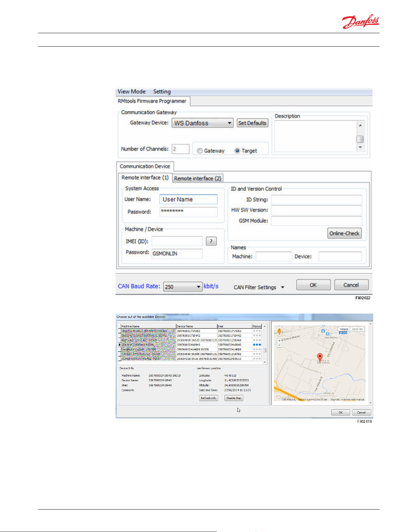Open the Gateway Device dropdown
Viewport: 399px width, 532px height.
(x=203, y=123)
